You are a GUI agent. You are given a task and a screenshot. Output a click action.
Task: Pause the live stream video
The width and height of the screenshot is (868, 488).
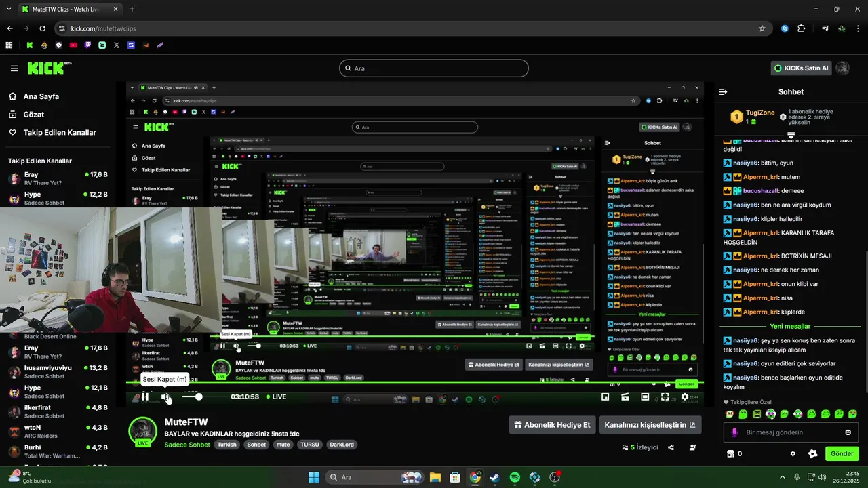pyautogui.click(x=145, y=396)
